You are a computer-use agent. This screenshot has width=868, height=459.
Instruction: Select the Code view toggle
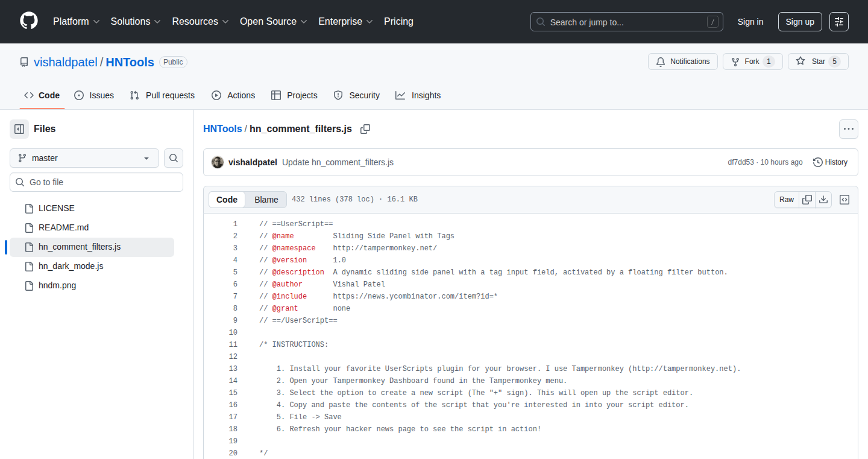(227, 200)
